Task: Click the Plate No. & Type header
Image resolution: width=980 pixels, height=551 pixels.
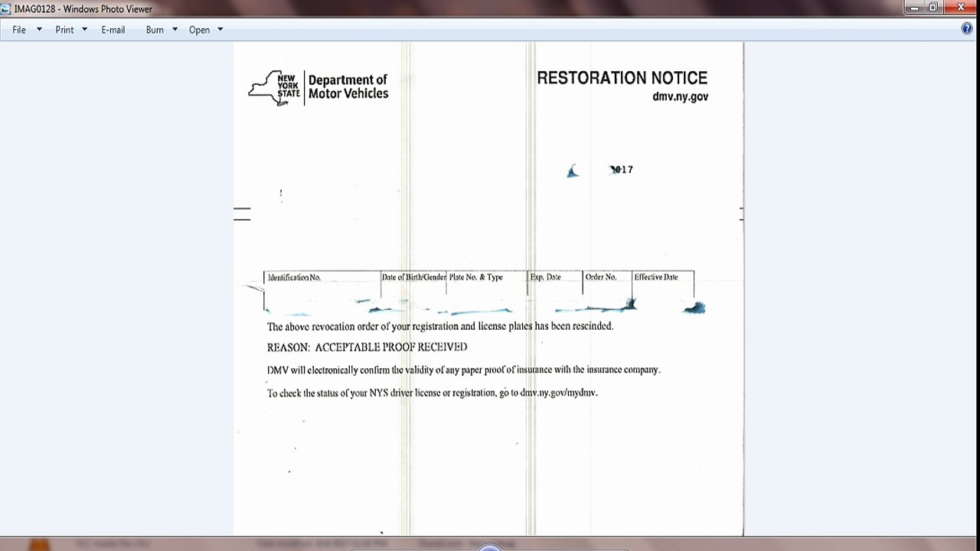Action: 475,277
